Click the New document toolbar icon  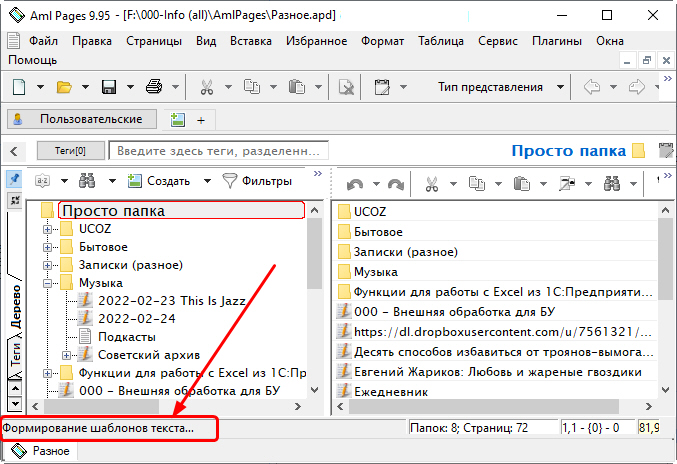19,87
